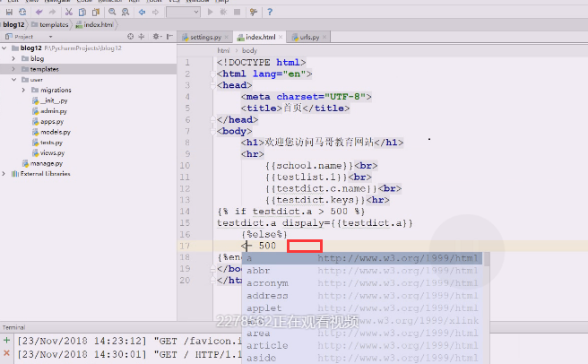Expand the migrations folder
The height and width of the screenshot is (364, 588).
(x=23, y=90)
